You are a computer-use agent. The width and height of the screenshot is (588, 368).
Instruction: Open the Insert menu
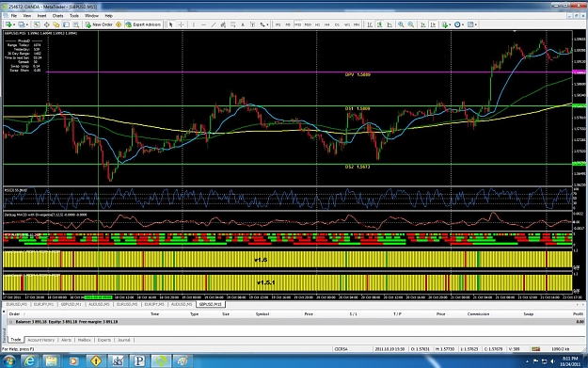[41, 16]
